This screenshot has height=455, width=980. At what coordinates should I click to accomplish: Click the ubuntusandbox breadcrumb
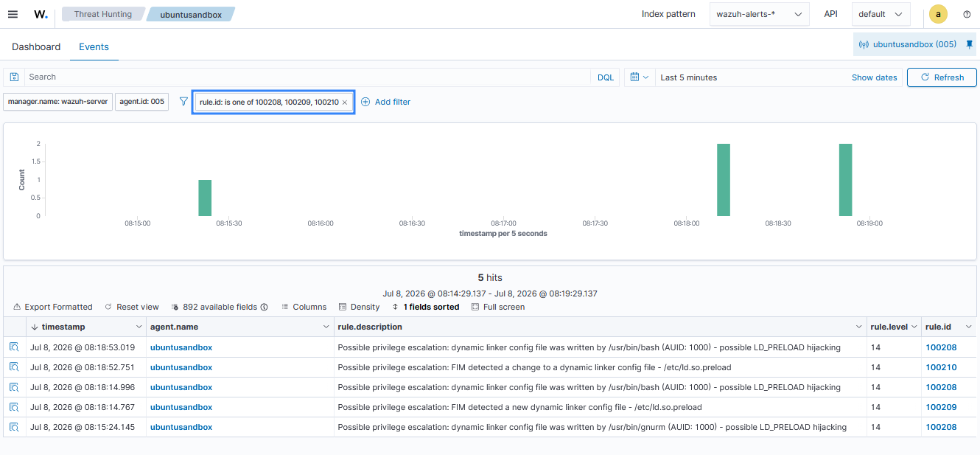click(190, 14)
